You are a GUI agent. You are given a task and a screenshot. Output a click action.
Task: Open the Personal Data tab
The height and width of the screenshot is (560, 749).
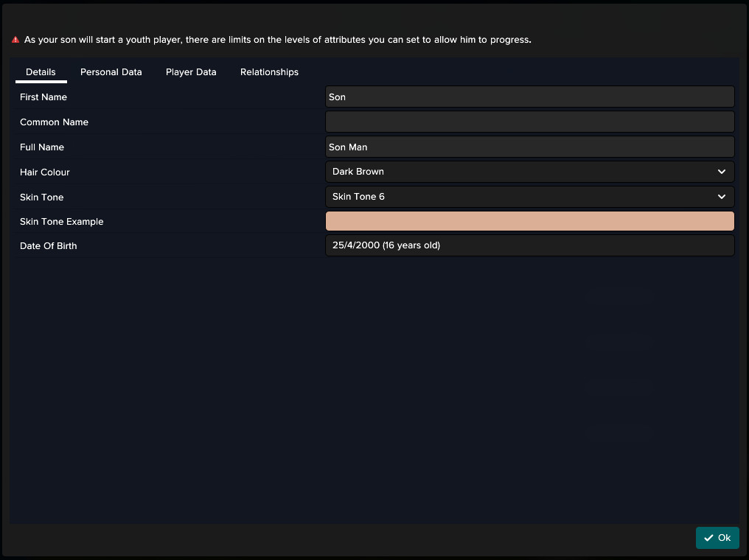coord(111,72)
